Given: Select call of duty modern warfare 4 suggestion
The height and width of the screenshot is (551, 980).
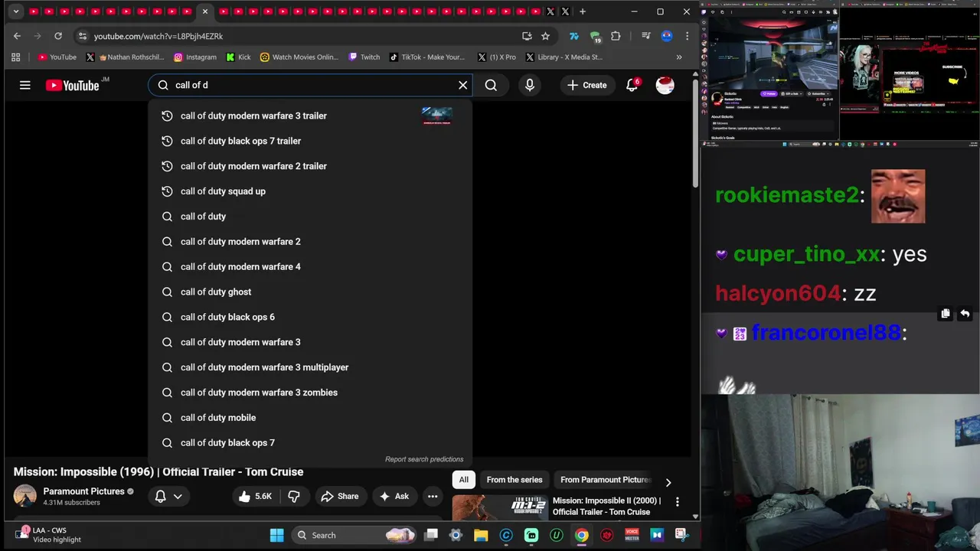Looking at the screenshot, I should coord(310,266).
